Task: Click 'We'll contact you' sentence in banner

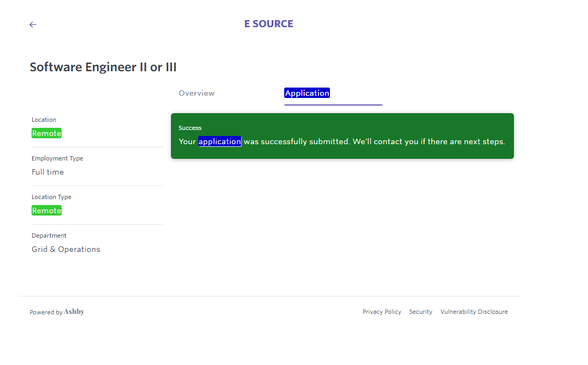Action: tap(428, 141)
